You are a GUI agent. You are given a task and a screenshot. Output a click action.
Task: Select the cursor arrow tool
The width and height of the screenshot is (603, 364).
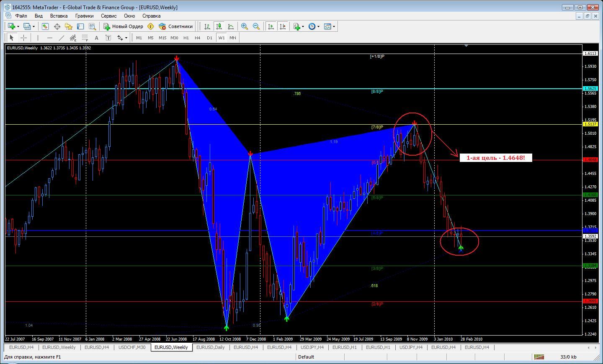coord(12,38)
